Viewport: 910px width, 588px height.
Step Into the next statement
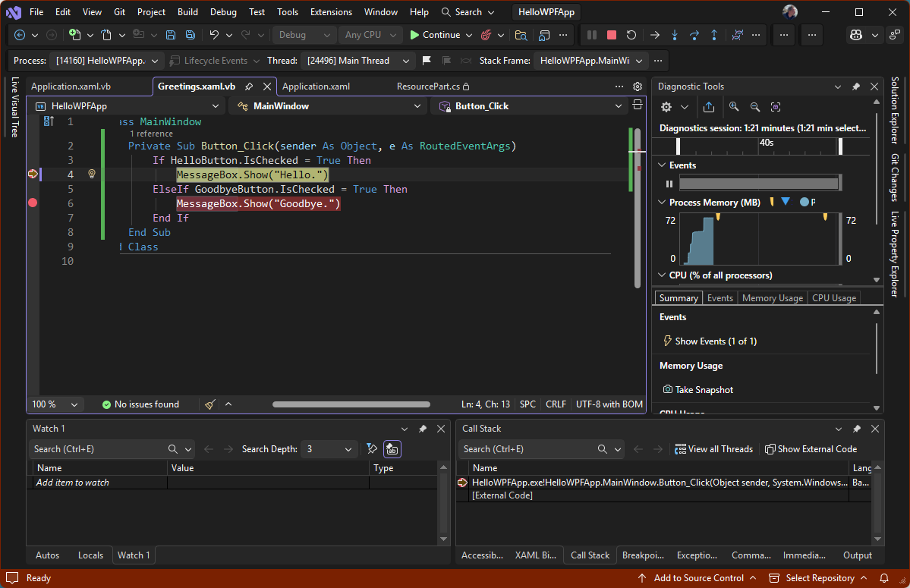click(x=675, y=35)
